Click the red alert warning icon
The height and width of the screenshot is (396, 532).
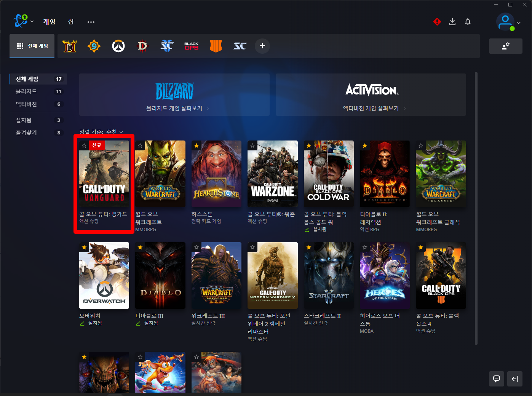pos(437,22)
